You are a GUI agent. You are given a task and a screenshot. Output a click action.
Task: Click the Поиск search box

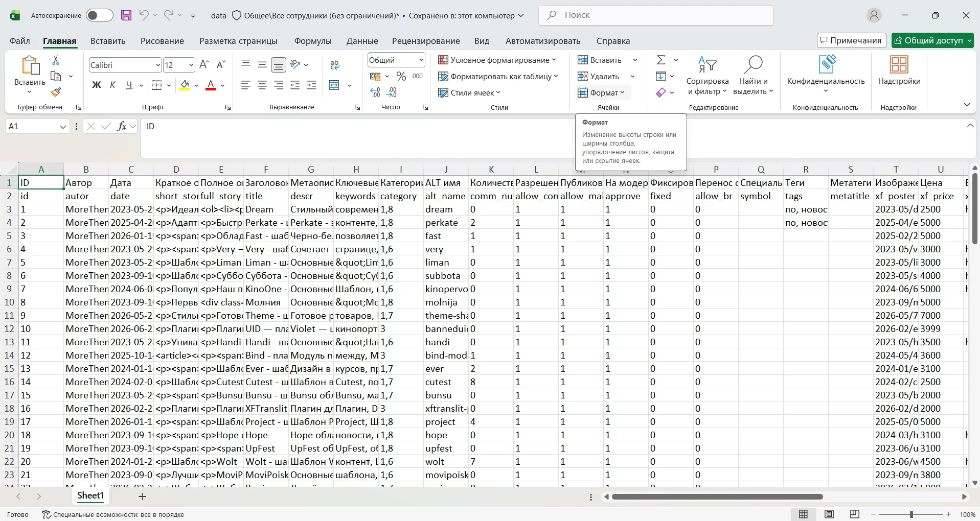[x=656, y=15]
